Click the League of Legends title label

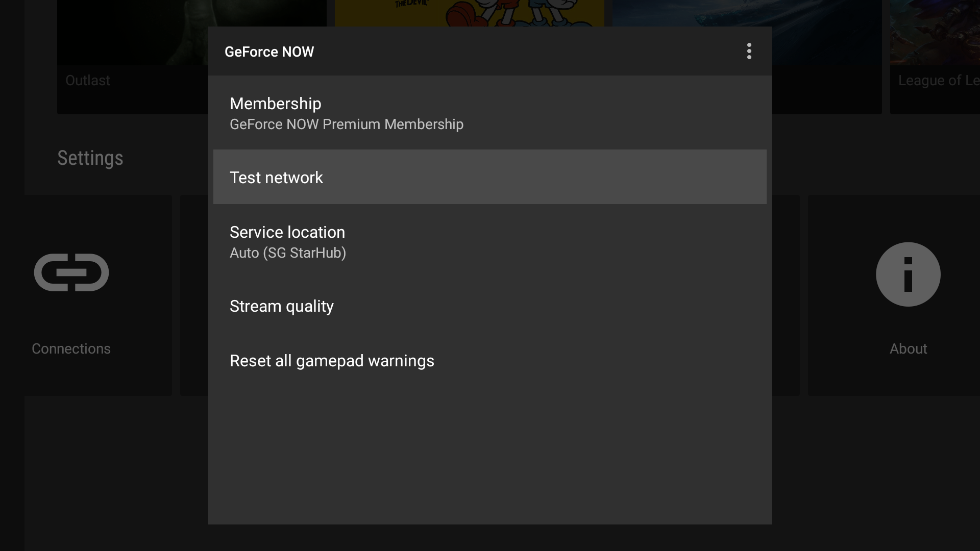coord(938,81)
